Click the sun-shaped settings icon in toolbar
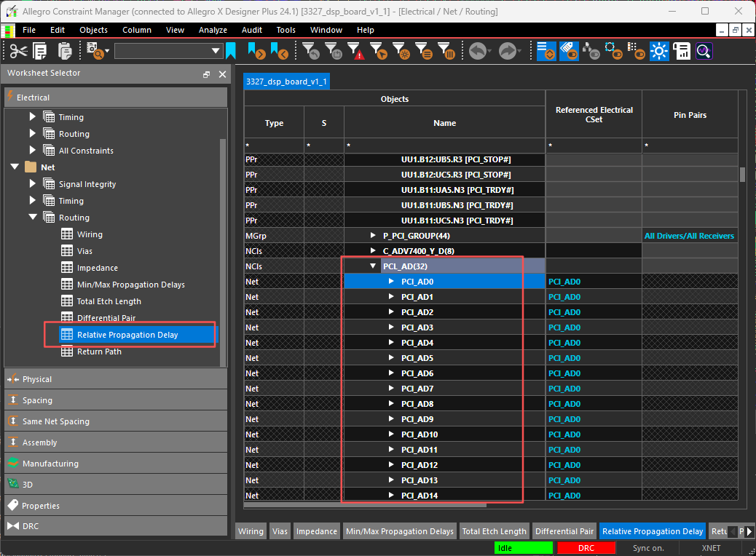Image resolution: width=756 pixels, height=556 pixels. click(x=660, y=51)
